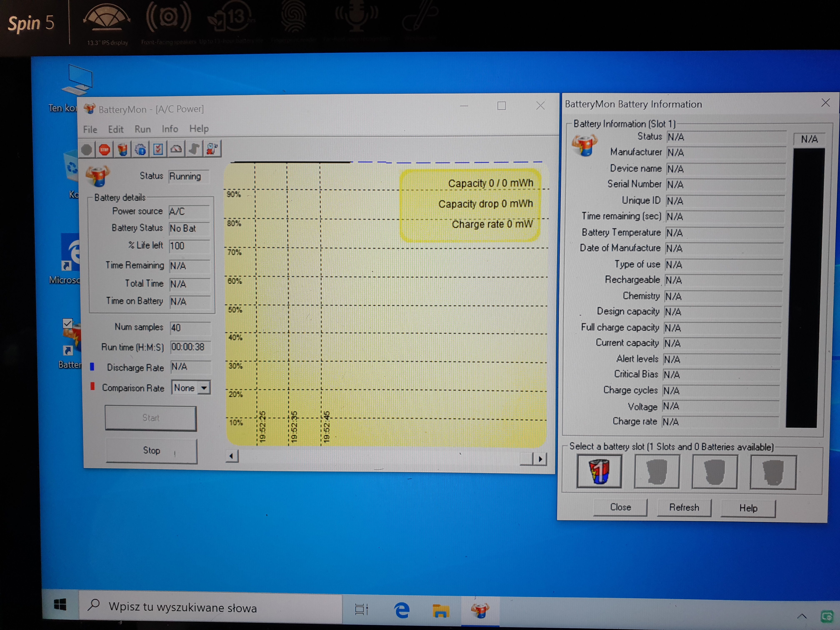Screen dimensions: 840x630
Task: Click the greyed-out Start button
Action: 151,418
